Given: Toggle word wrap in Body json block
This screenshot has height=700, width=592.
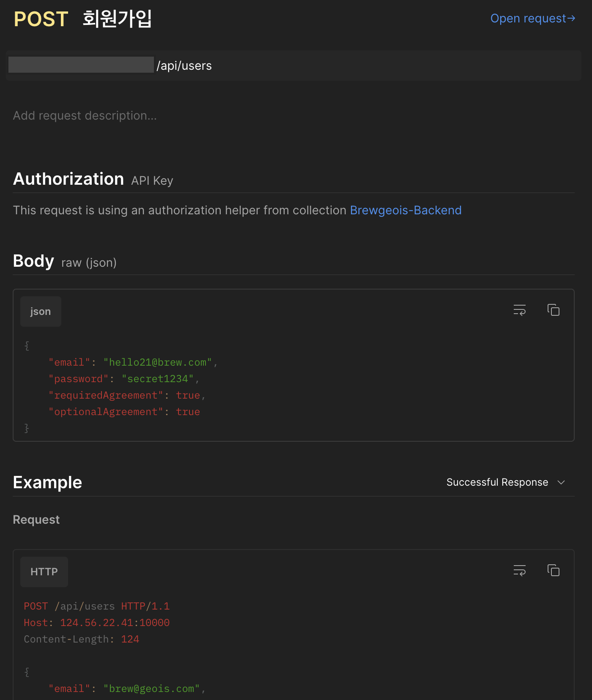Looking at the screenshot, I should (519, 310).
